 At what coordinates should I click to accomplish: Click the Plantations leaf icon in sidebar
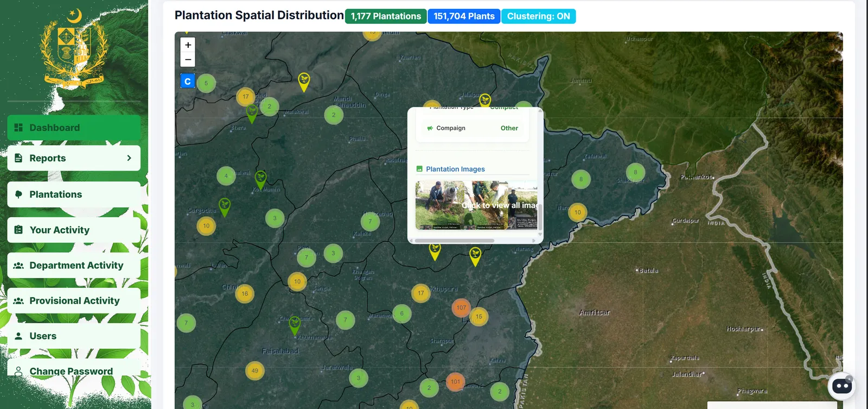[x=18, y=194]
